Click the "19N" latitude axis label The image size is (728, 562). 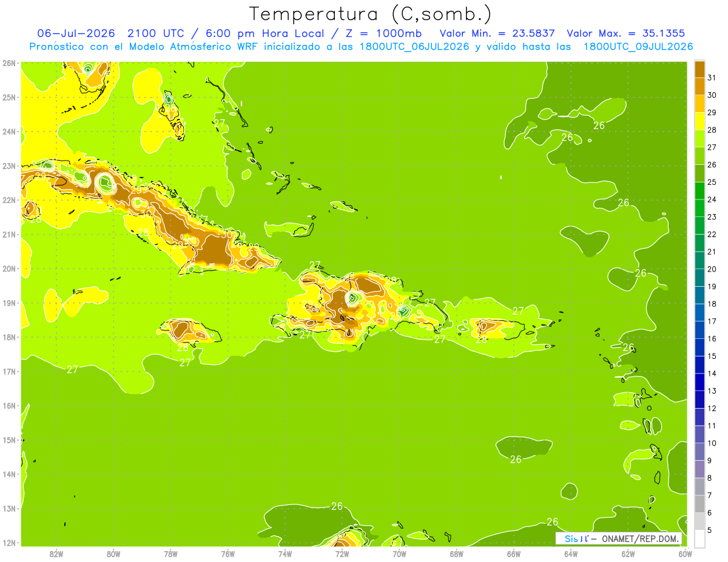click(x=9, y=303)
